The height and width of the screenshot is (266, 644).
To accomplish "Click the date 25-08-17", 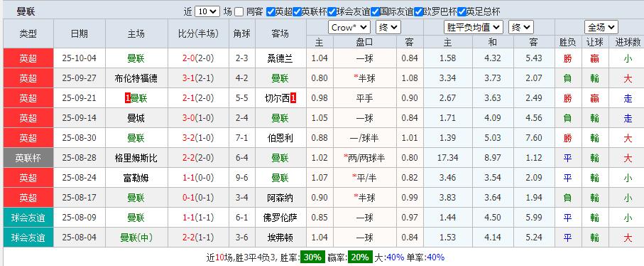I will (80, 198).
